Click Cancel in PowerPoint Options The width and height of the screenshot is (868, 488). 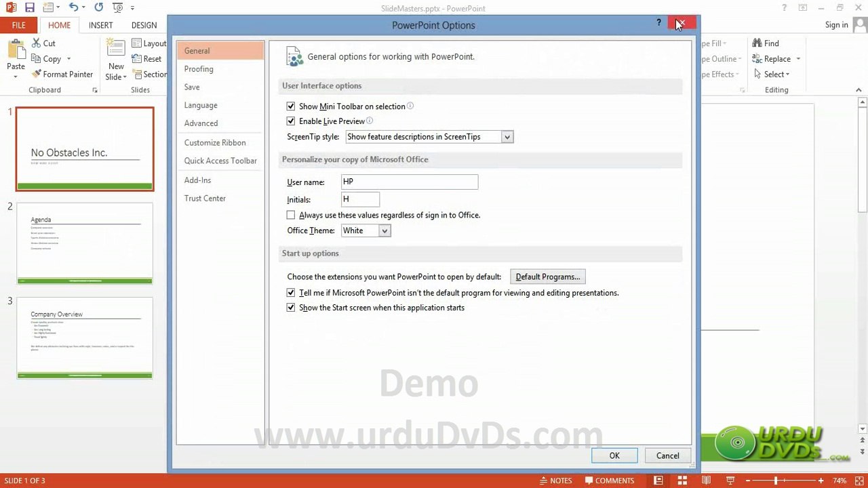coord(667,455)
